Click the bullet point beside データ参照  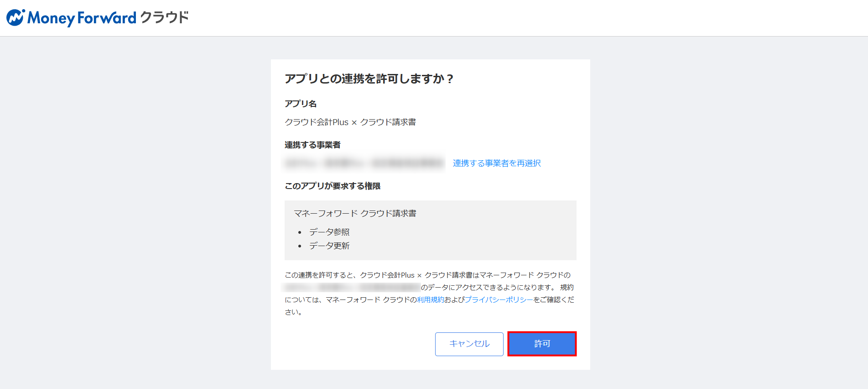pyautogui.click(x=300, y=233)
